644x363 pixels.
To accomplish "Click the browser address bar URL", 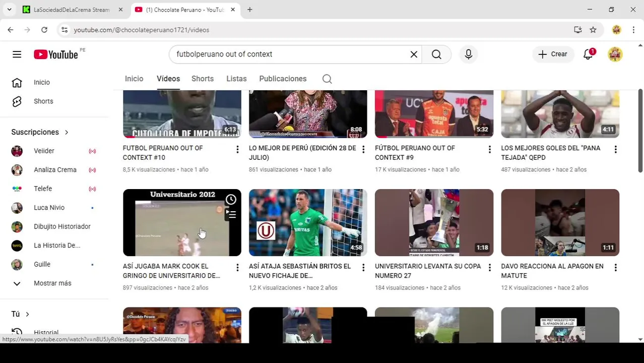I will point(142,30).
